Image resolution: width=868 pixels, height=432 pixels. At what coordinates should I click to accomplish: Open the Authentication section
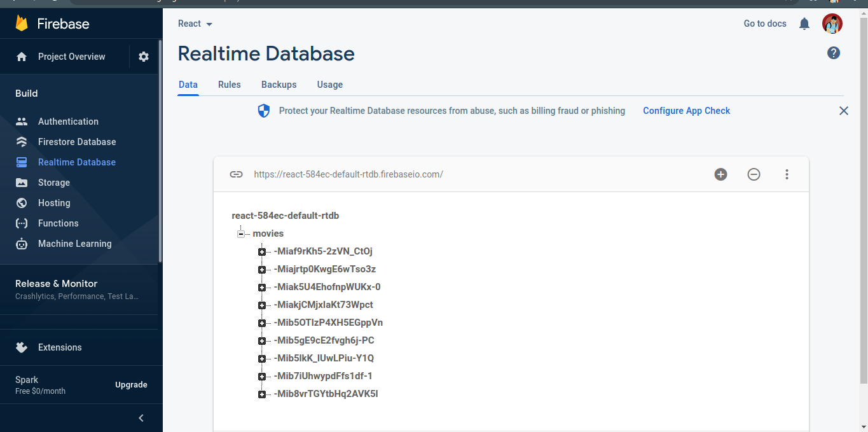point(68,121)
